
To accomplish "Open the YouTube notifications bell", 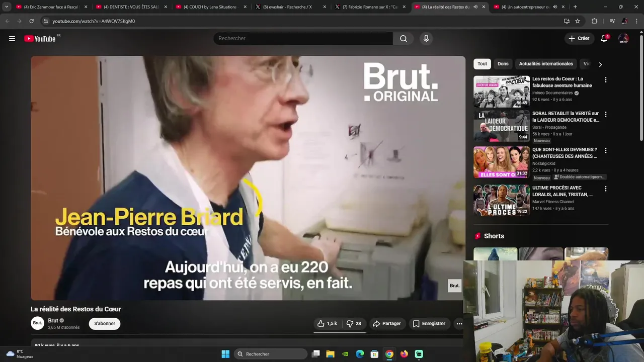I will [x=604, y=39].
